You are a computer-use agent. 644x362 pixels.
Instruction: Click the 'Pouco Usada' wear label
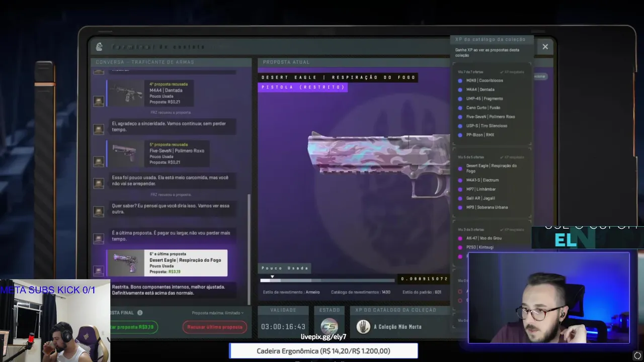coord(284,268)
